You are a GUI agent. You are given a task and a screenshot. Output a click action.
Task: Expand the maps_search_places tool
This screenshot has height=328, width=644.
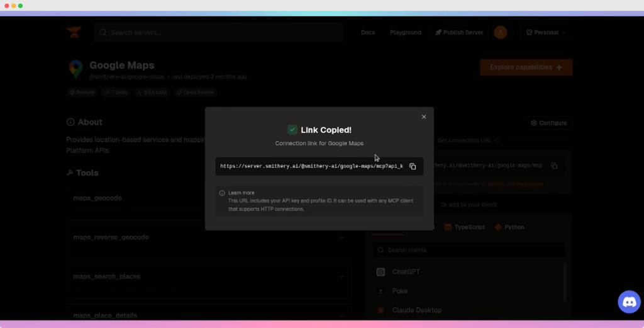(x=341, y=276)
